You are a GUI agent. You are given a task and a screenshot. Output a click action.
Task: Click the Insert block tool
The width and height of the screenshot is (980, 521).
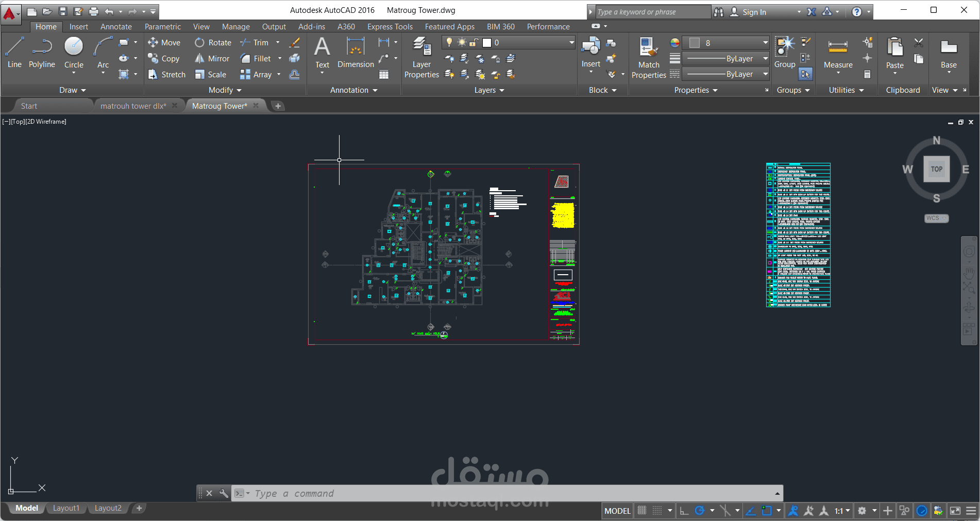click(x=591, y=53)
